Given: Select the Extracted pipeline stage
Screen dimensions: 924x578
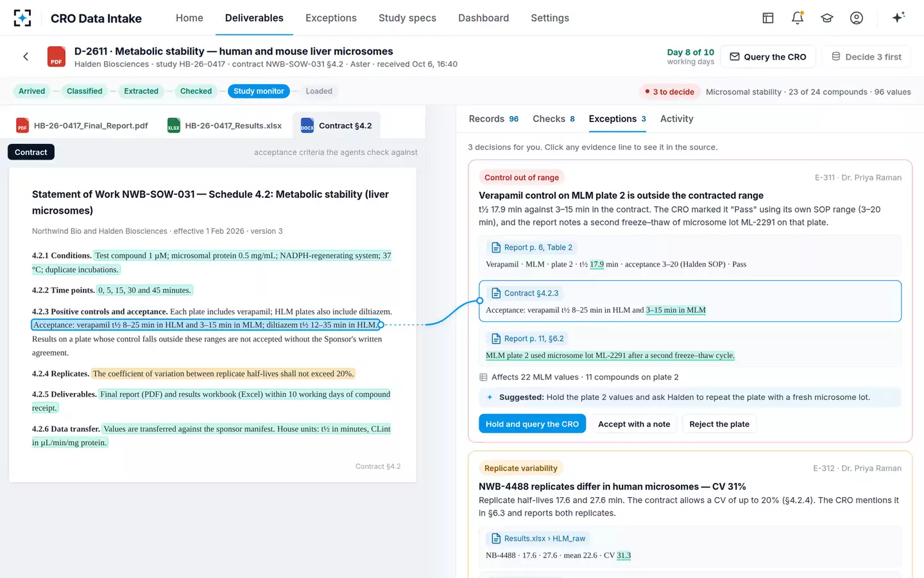Looking at the screenshot, I should [141, 91].
